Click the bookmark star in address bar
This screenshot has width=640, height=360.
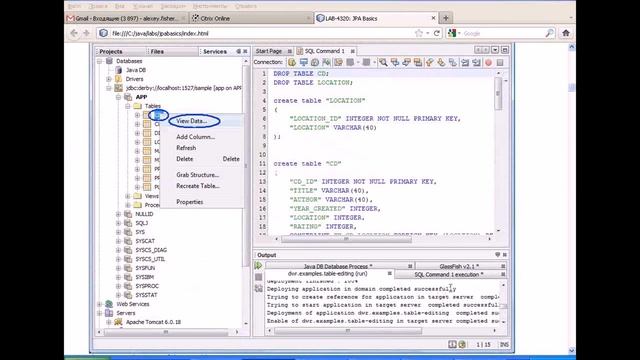click(x=418, y=33)
